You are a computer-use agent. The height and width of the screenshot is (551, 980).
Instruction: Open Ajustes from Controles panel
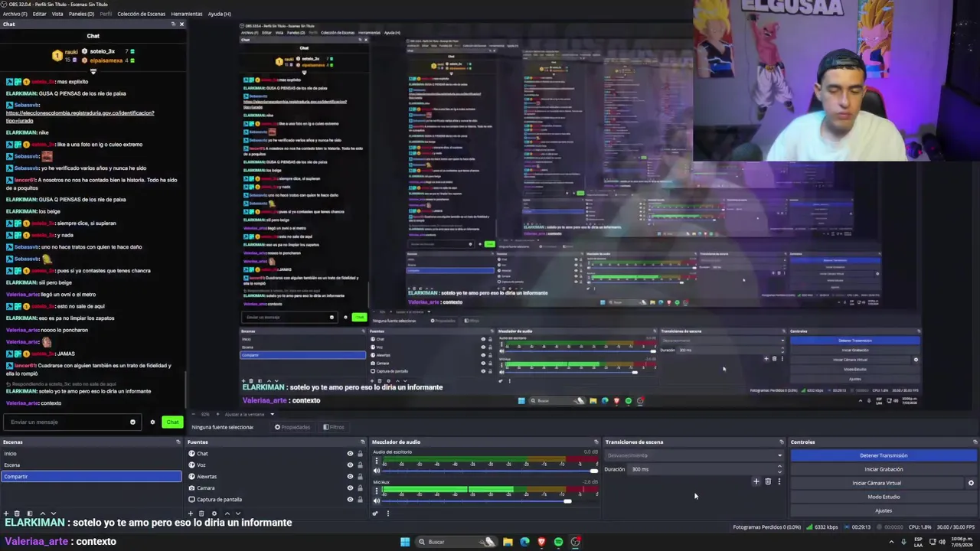(884, 510)
